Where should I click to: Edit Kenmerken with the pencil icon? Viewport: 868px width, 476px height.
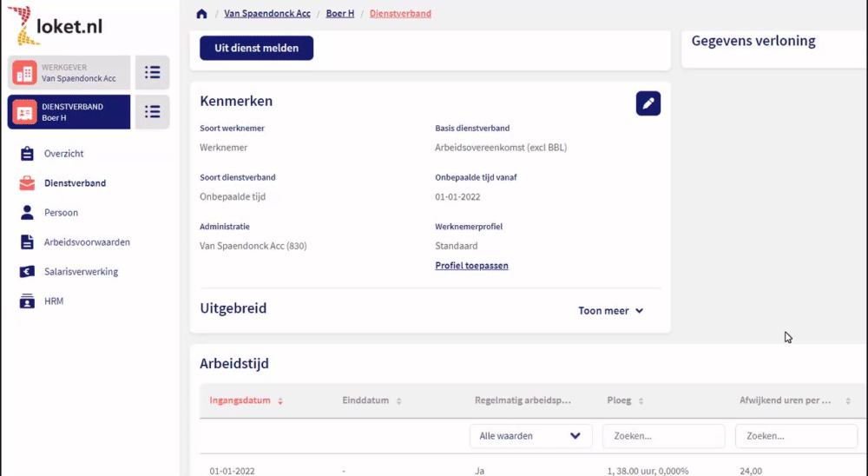pos(648,103)
